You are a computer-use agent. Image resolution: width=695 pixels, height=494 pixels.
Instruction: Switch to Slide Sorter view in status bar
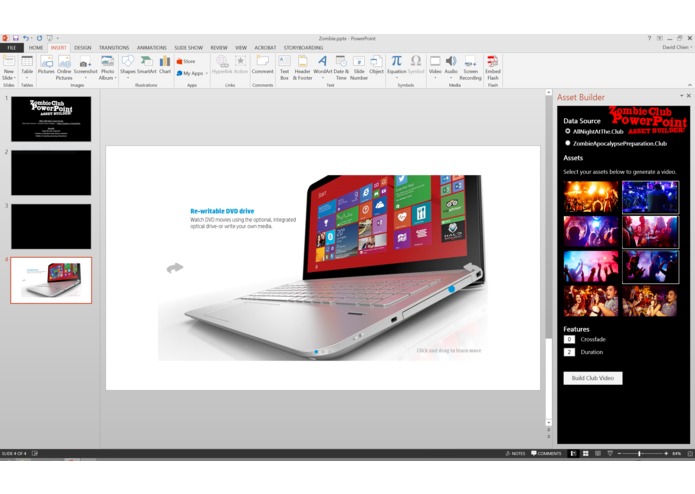click(x=586, y=453)
